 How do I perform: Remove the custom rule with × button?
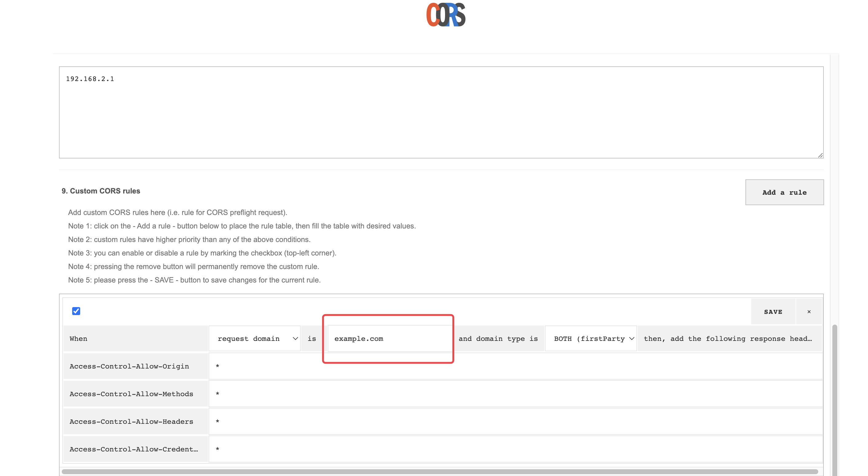coord(809,312)
